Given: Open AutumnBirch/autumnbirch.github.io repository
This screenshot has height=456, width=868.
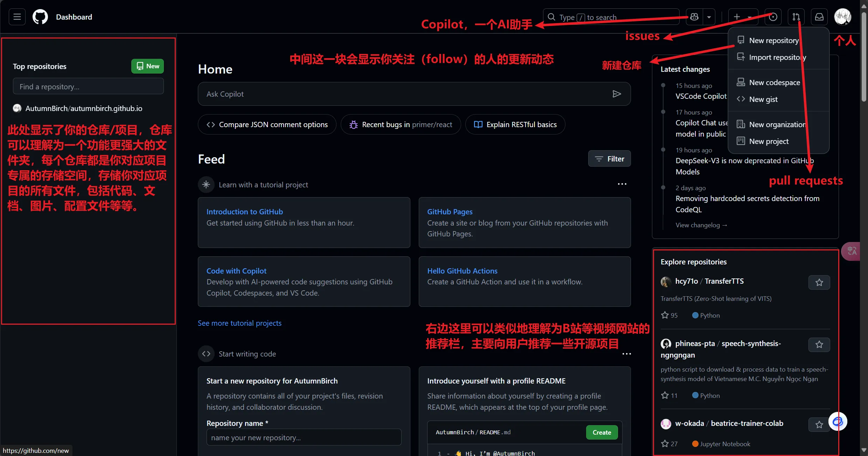Looking at the screenshot, I should point(84,108).
